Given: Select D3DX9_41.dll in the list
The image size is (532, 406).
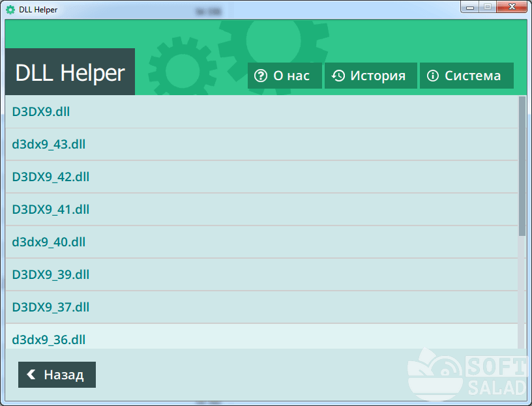Looking at the screenshot, I should [x=261, y=209].
